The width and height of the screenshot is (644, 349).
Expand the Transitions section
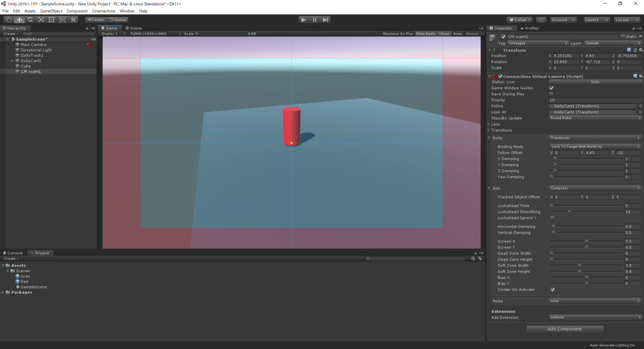coord(489,130)
